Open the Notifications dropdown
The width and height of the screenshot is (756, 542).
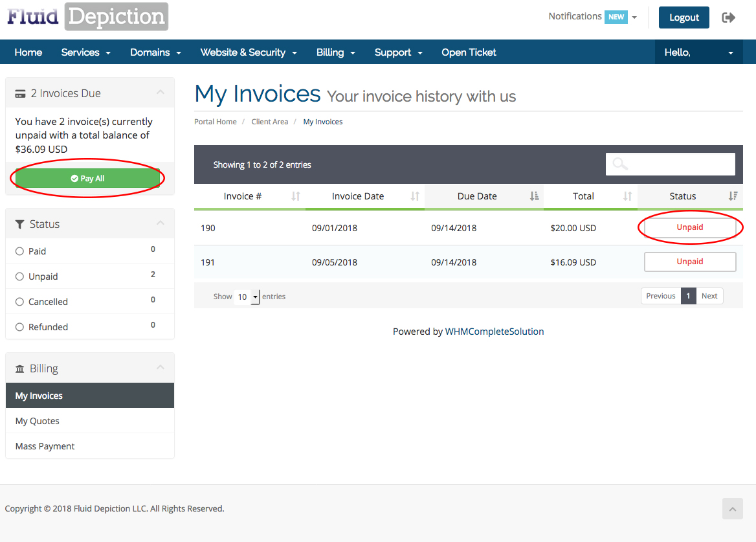(x=592, y=17)
